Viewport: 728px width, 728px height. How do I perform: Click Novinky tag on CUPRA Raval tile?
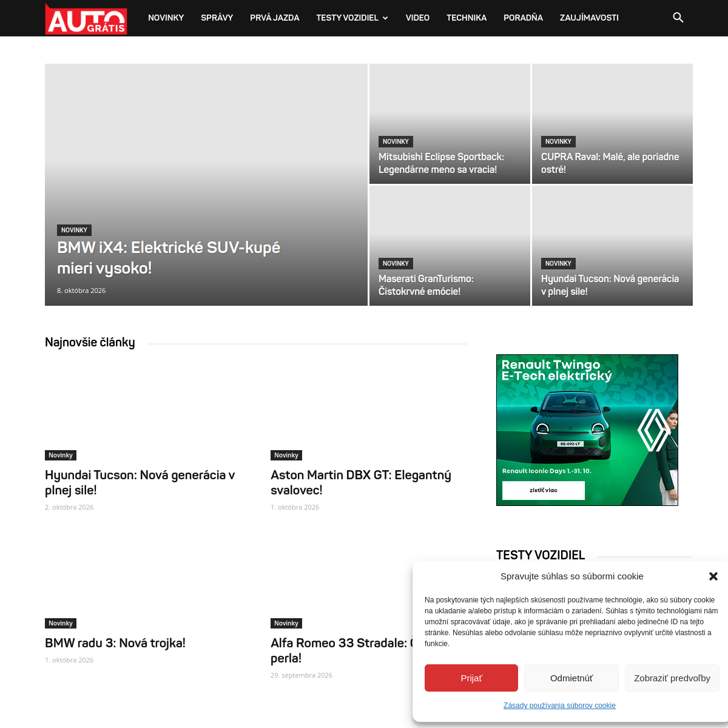tap(558, 141)
